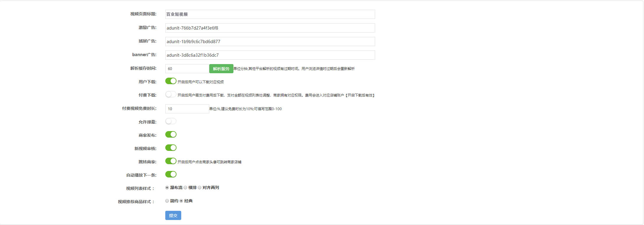The image size is (644, 225).
Task: Select the 横排 list style radio
Action: [x=185, y=188]
